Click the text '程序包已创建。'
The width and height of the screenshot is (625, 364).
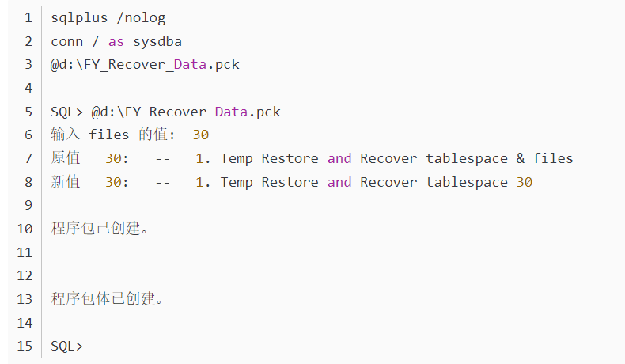(100, 229)
